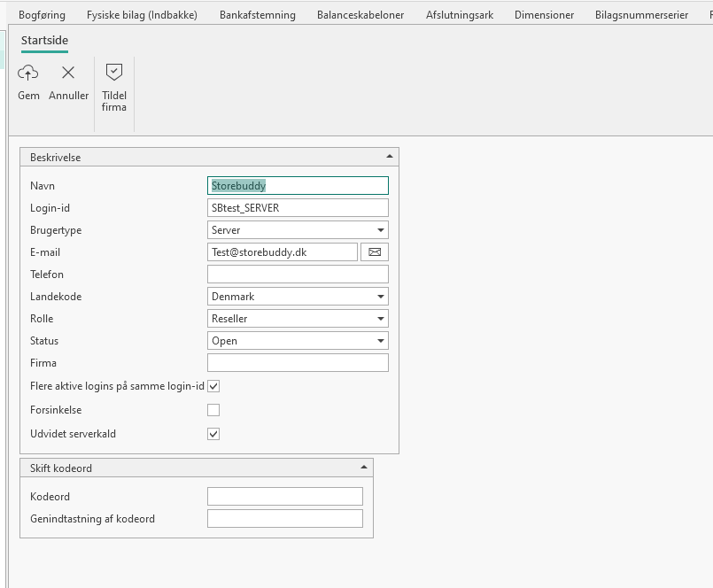The height and width of the screenshot is (588, 713).
Task: Uncheck the Udvidet serverkald checkbox
Action: [x=213, y=434]
